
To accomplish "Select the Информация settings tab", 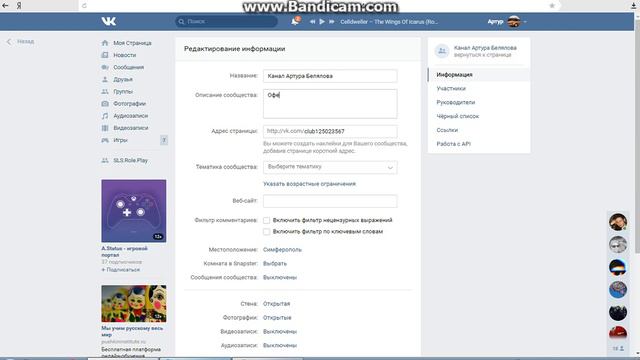I will (479, 75).
